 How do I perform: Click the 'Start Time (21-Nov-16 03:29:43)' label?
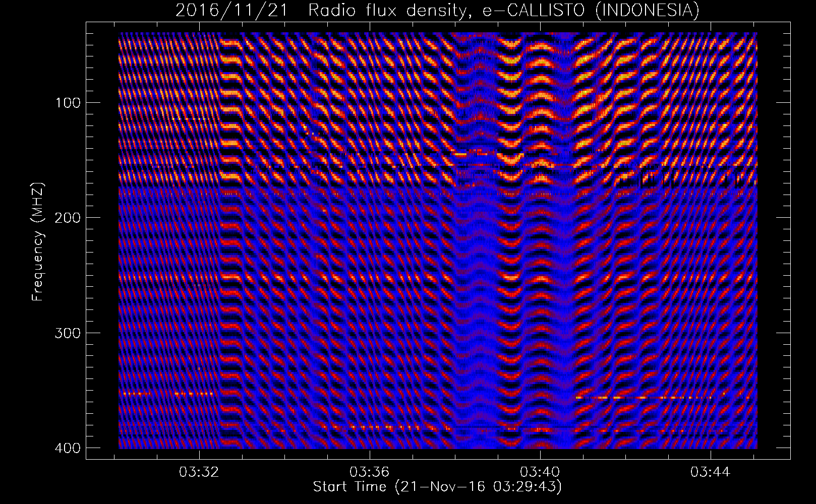tap(437, 487)
